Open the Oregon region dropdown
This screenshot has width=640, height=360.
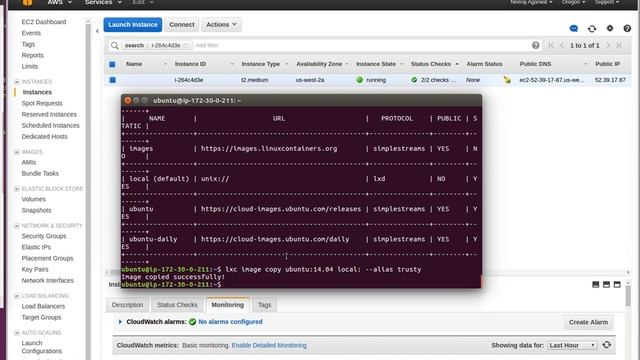click(573, 2)
